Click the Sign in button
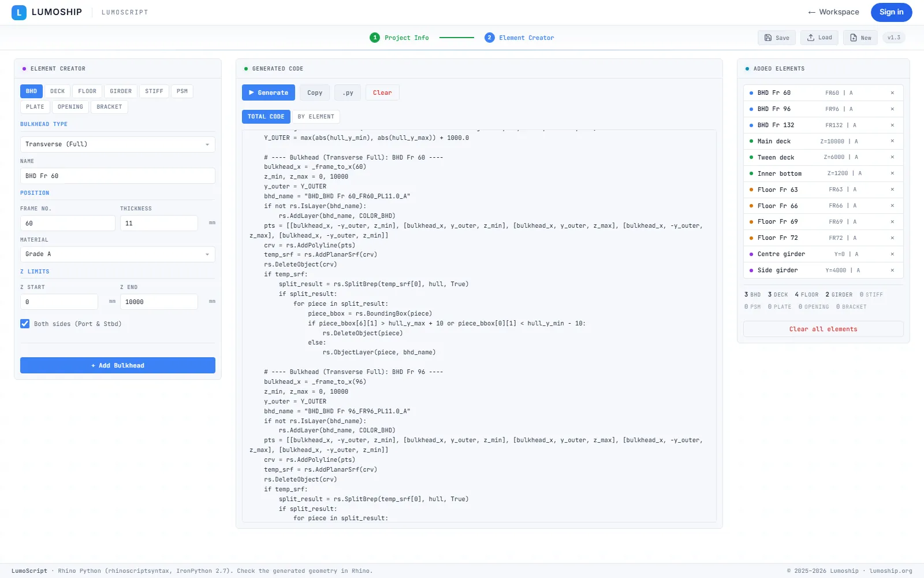Image resolution: width=924 pixels, height=578 pixels. pyautogui.click(x=892, y=12)
